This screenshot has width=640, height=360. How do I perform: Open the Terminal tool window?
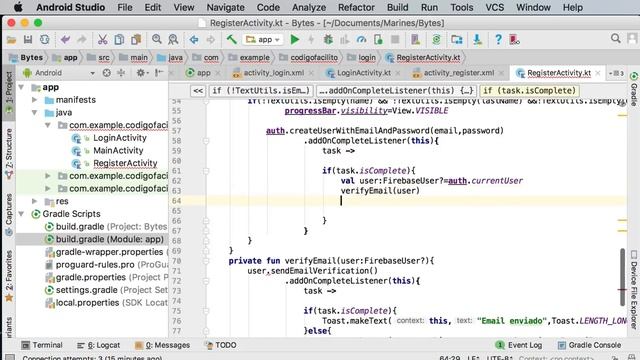[42, 345]
